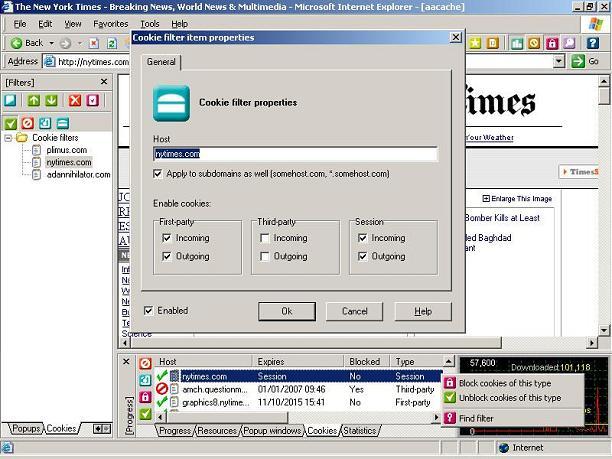612x459 pixels.
Task: Move filter down with green arrow icon
Action: click(x=51, y=100)
